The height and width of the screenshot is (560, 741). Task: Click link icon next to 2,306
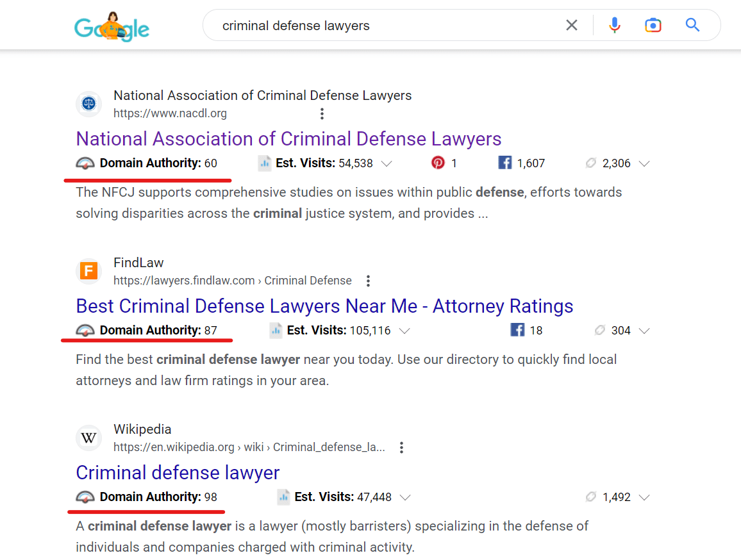[591, 163]
